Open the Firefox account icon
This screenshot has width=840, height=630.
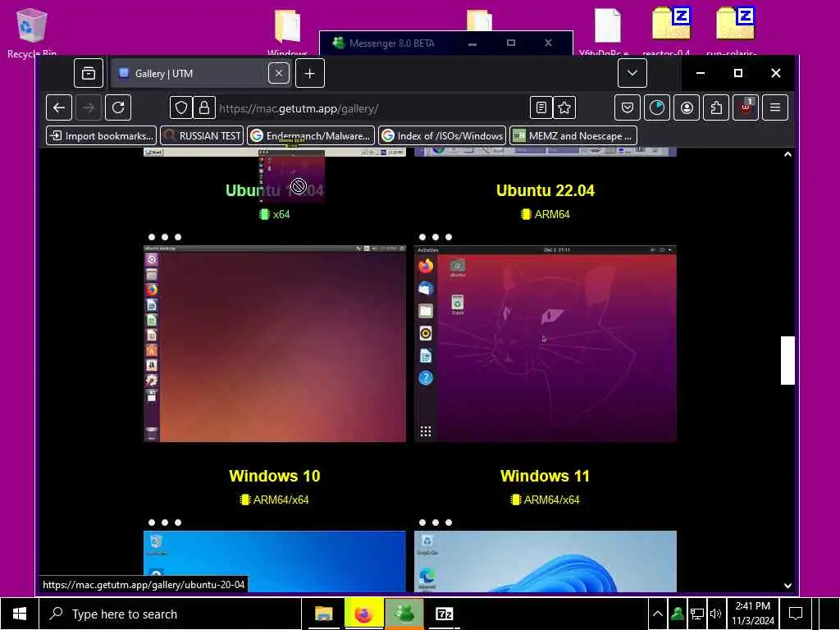[687, 107]
